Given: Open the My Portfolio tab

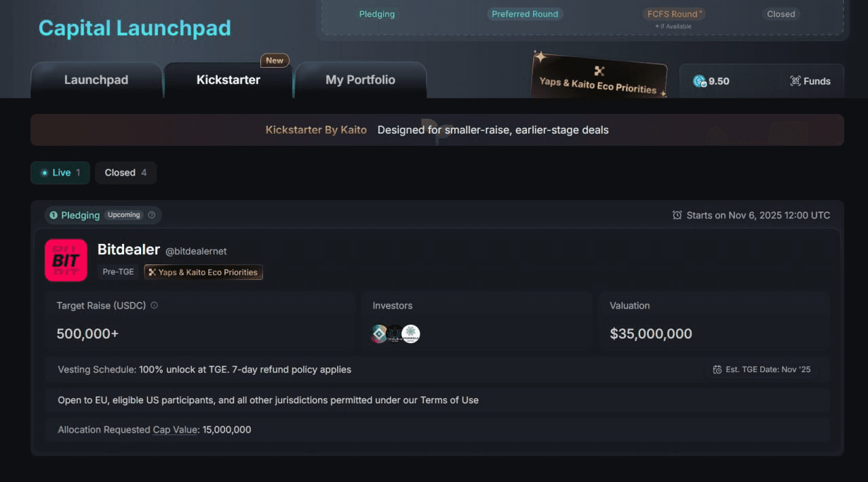Looking at the screenshot, I should click(360, 80).
